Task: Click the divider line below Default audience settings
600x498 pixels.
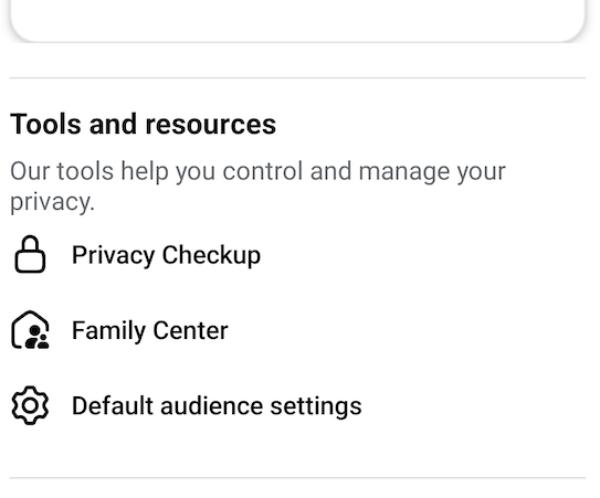Action: [x=298, y=477]
